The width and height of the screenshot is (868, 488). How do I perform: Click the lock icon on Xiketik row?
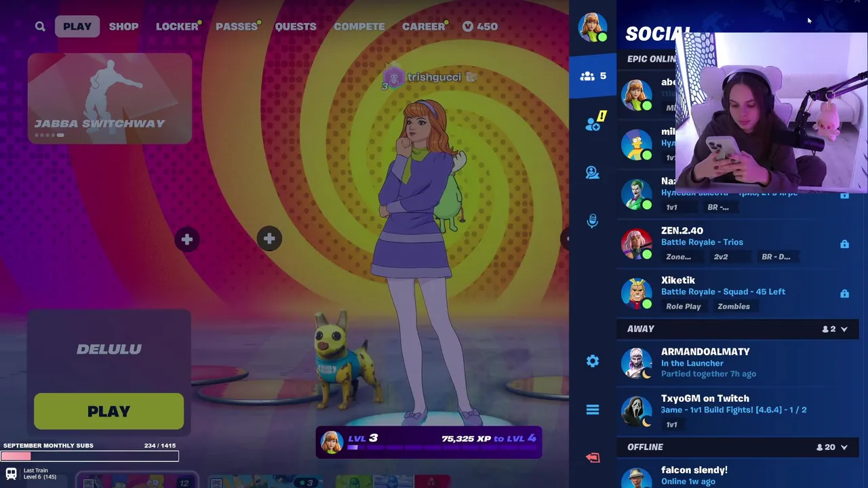[x=844, y=293]
